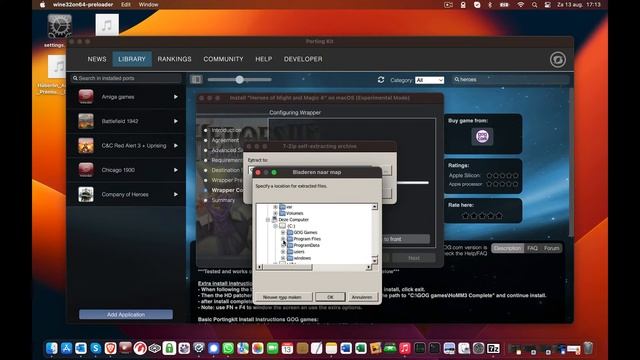Click the Amiga games icon in the library list
Screen dimensions: 640x360
click(86, 97)
